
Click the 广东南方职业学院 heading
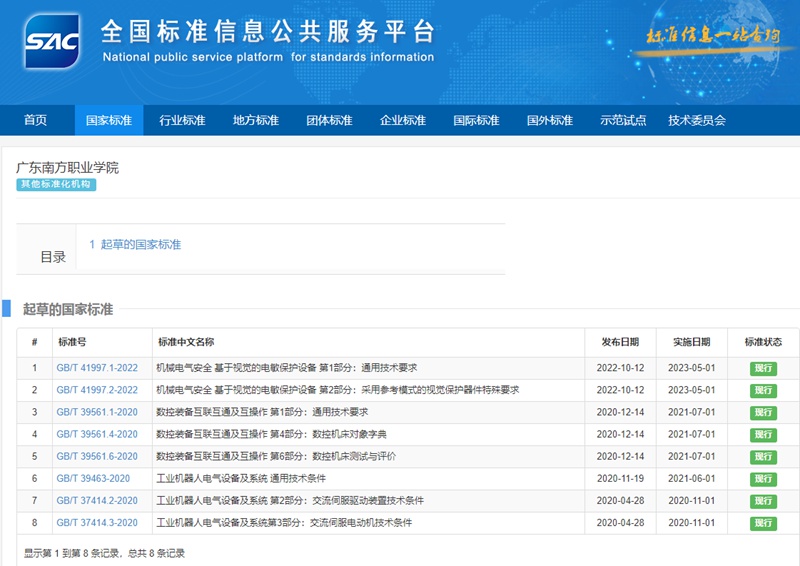coord(67,168)
